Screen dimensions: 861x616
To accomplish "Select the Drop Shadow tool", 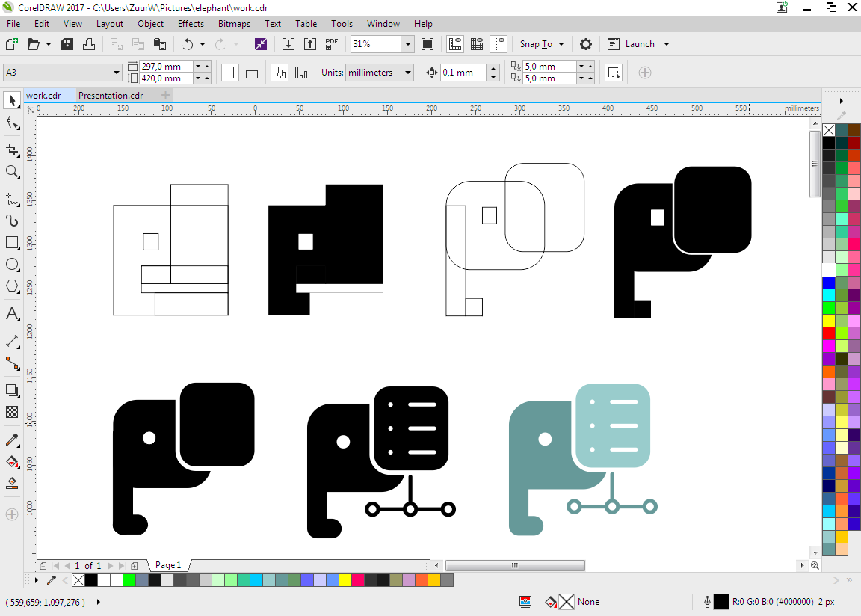I will pyautogui.click(x=12, y=390).
